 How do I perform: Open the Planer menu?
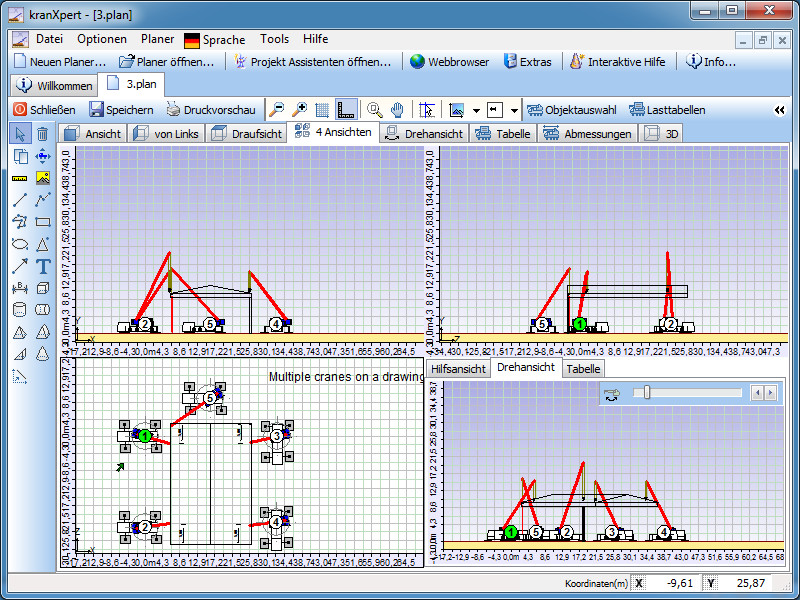click(157, 40)
